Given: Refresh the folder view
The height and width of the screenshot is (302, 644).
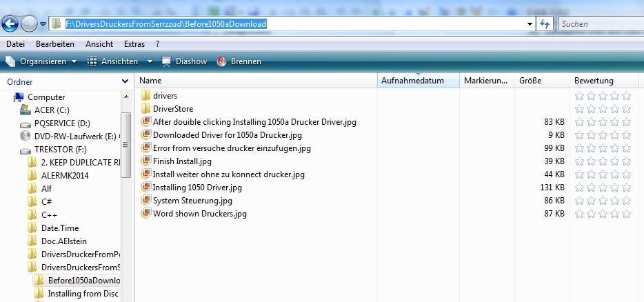Looking at the screenshot, I should point(545,24).
